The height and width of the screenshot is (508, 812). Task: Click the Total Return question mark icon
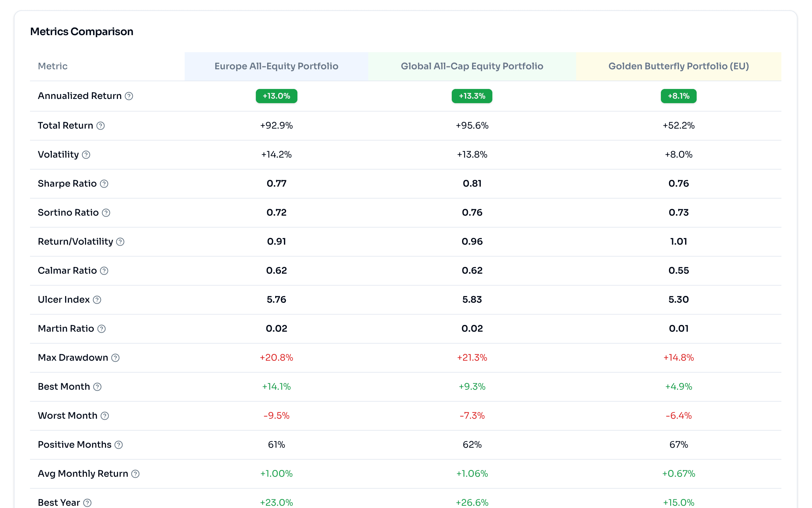coord(100,126)
